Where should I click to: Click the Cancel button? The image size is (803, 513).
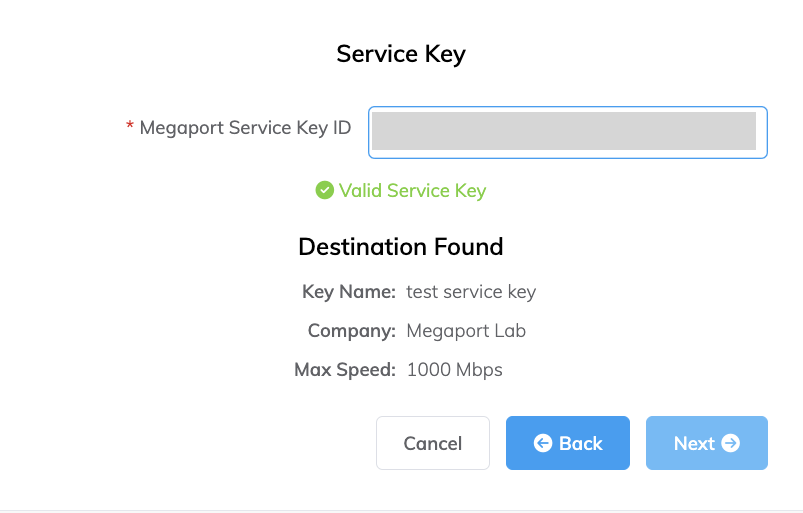(433, 443)
